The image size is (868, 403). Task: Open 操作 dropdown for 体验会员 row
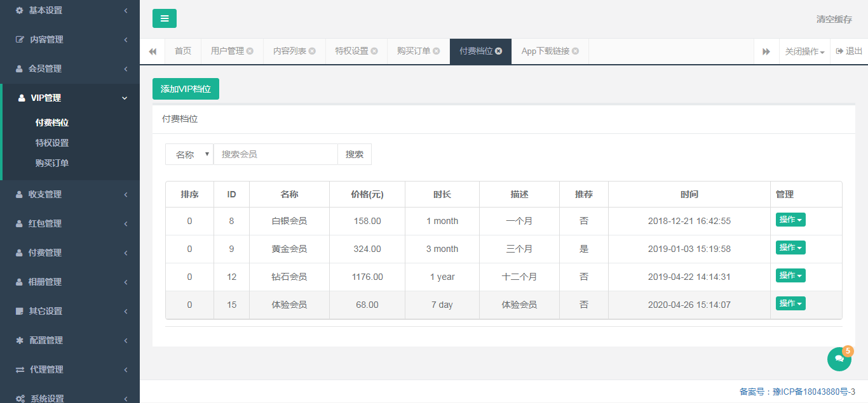point(790,304)
